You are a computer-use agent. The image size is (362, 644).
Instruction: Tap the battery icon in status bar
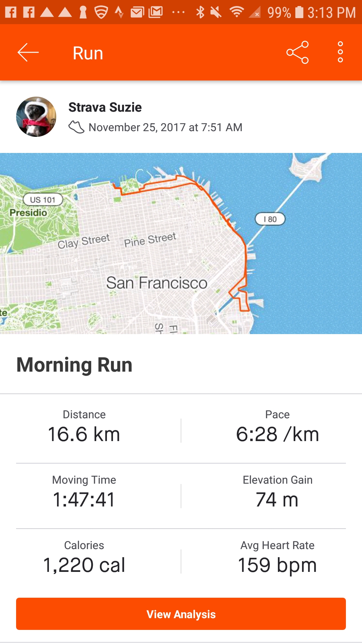pos(299,12)
